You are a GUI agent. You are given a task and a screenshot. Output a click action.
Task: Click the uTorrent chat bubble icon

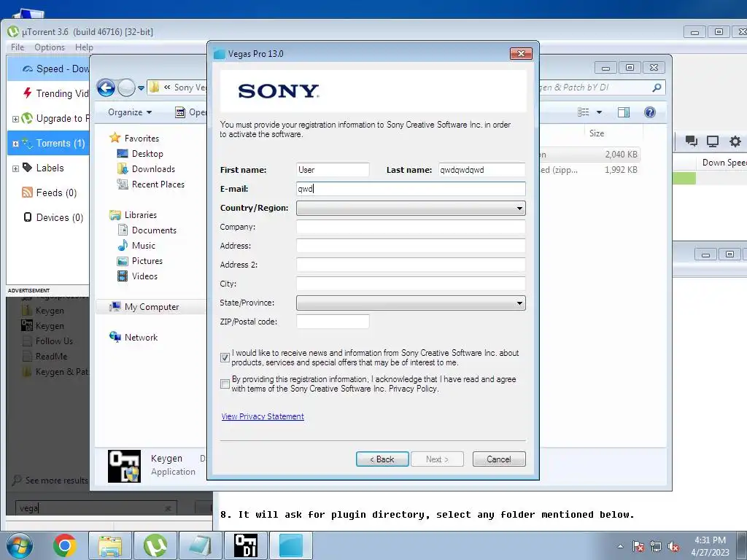692,141
